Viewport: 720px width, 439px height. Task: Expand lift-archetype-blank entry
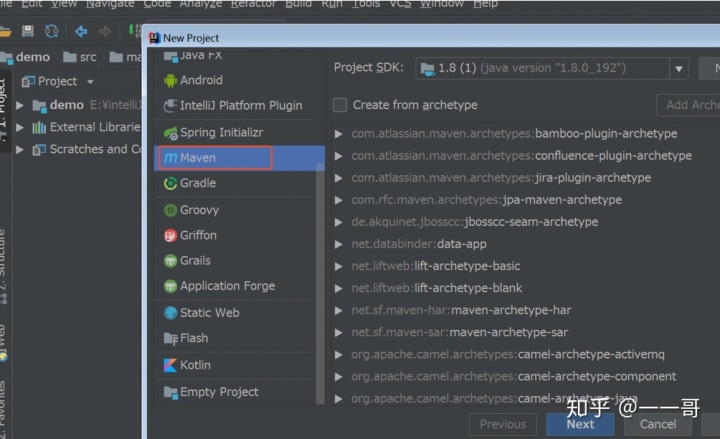coord(338,288)
